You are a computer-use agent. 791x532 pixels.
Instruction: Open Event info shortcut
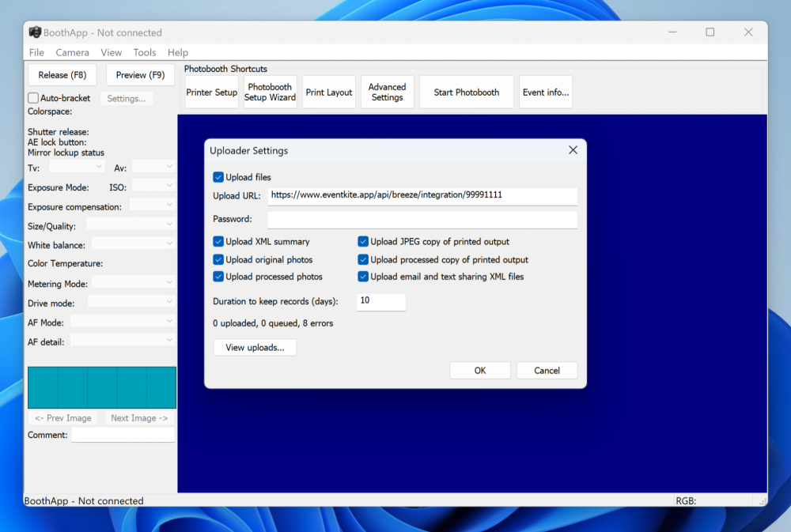(545, 92)
